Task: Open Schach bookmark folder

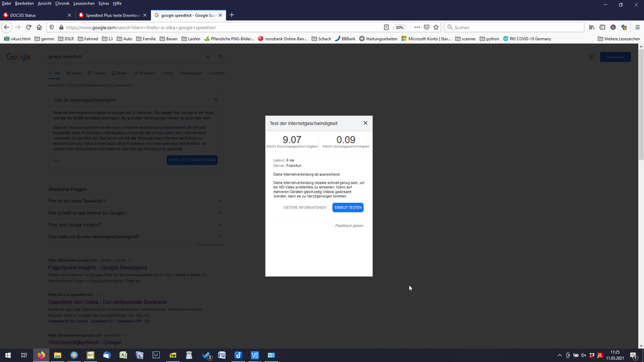Action: click(x=321, y=39)
